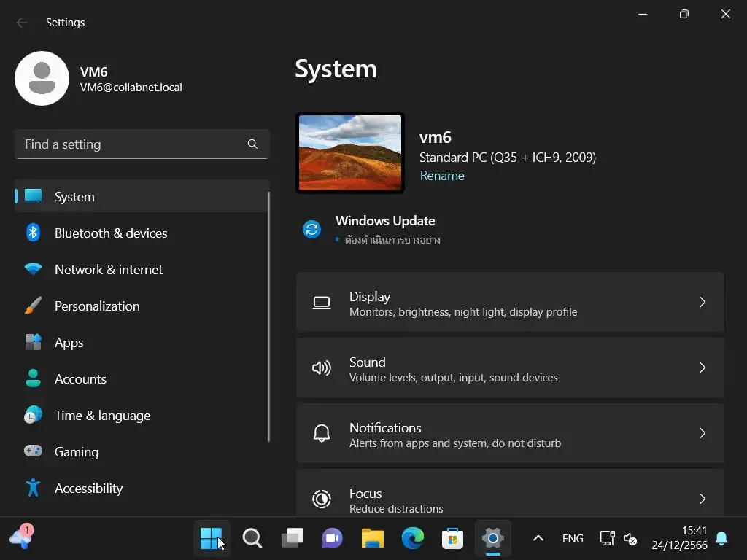Image resolution: width=747 pixels, height=560 pixels.
Task: Click the Apps icon in sidebar
Action: point(33,342)
